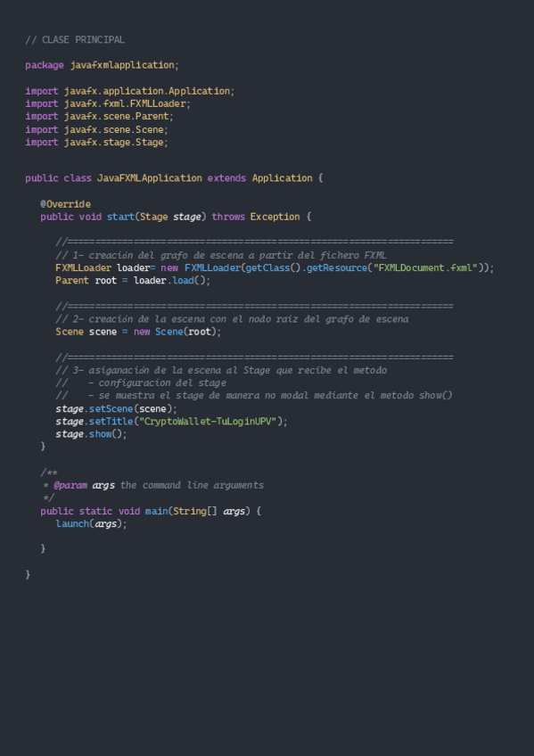The image size is (534, 756).
Task: Click the start method name
Action: 120,217
